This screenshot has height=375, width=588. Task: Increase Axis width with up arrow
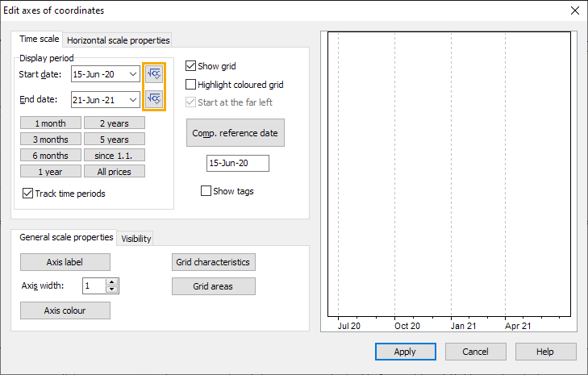(x=112, y=282)
